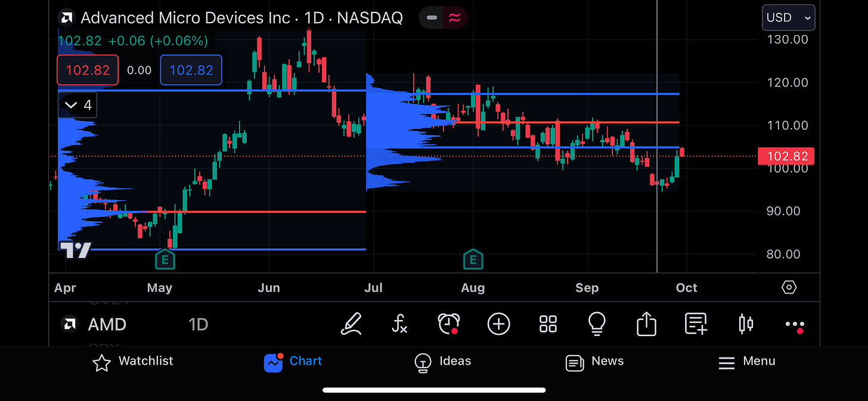868x401 pixels.
Task: Tap the red 102.82 price axis label
Action: click(x=787, y=157)
